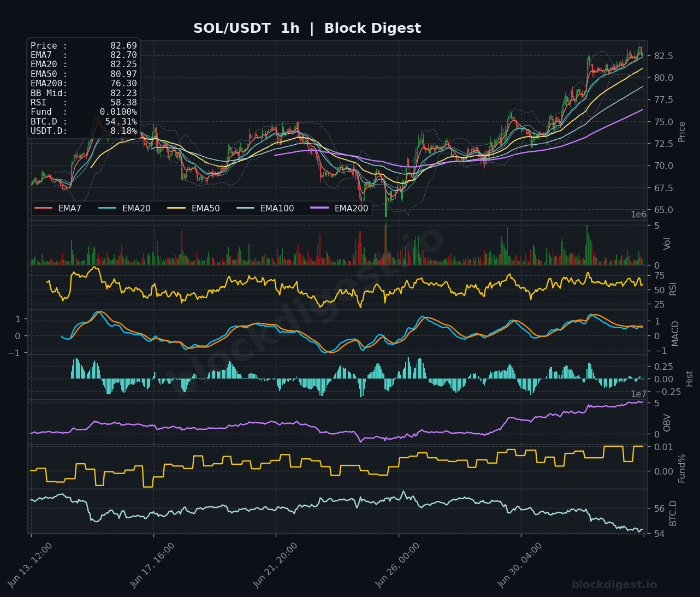700x597 pixels.
Task: Click the EMA100 legend entry
Action: (266, 208)
